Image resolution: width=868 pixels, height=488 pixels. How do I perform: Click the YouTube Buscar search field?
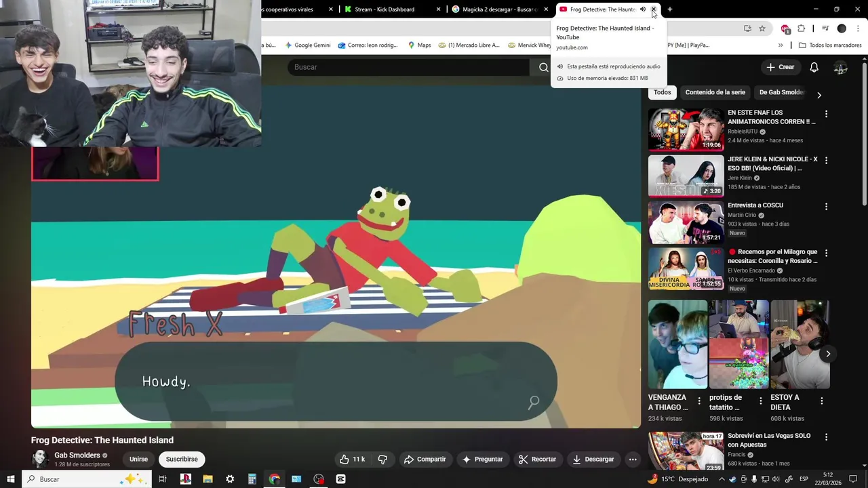coord(408,67)
